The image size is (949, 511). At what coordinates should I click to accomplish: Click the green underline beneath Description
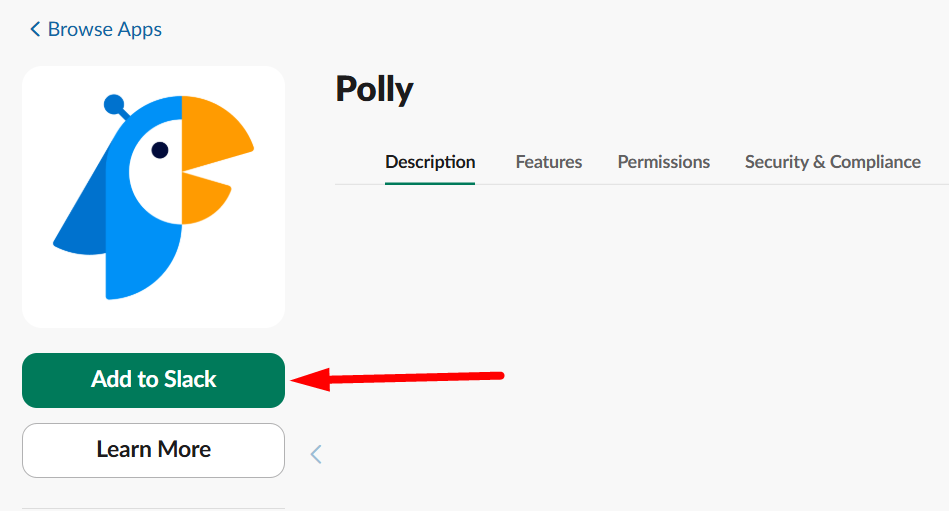tap(430, 184)
